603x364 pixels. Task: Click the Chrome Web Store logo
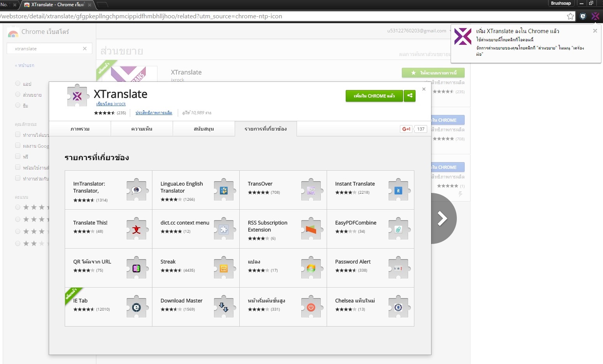(13, 33)
